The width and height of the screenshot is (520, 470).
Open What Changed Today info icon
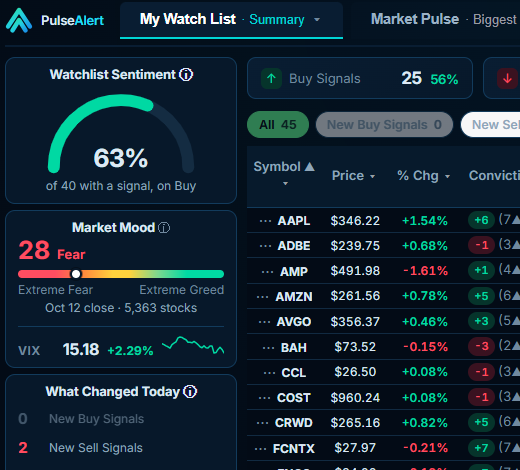coord(190,392)
